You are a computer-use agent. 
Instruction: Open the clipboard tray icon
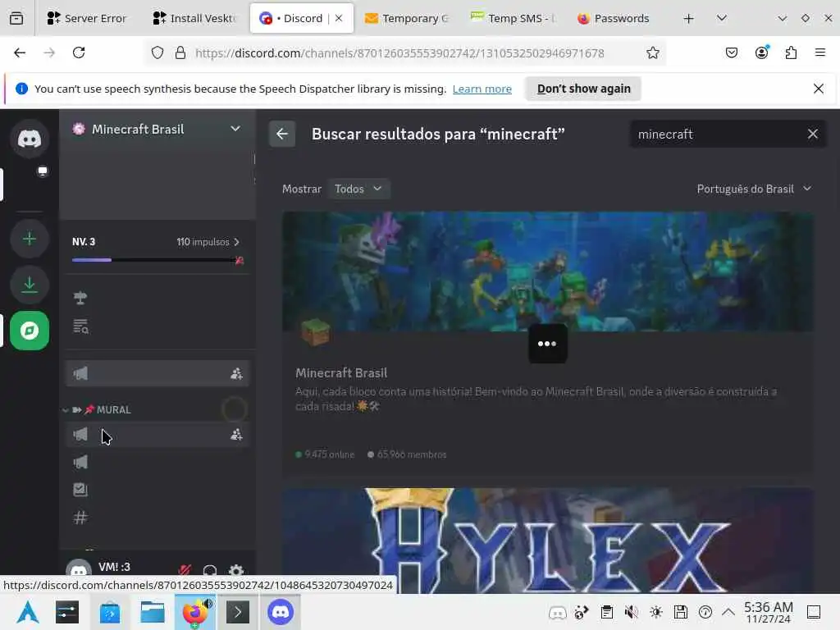(x=606, y=612)
